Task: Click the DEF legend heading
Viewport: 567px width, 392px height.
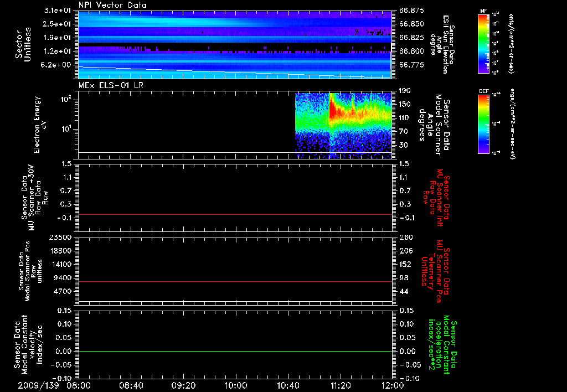Action: pyautogui.click(x=483, y=91)
